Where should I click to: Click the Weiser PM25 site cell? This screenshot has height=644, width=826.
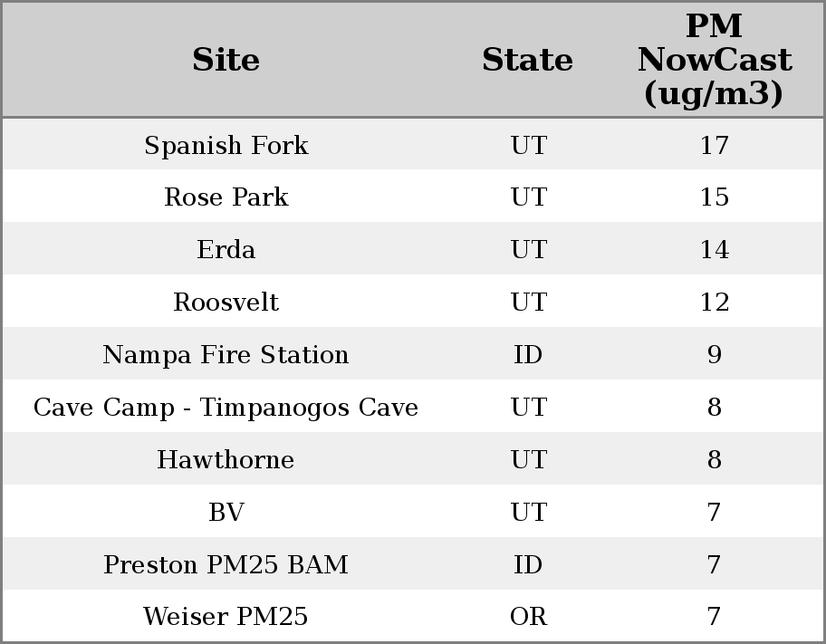[x=226, y=617]
